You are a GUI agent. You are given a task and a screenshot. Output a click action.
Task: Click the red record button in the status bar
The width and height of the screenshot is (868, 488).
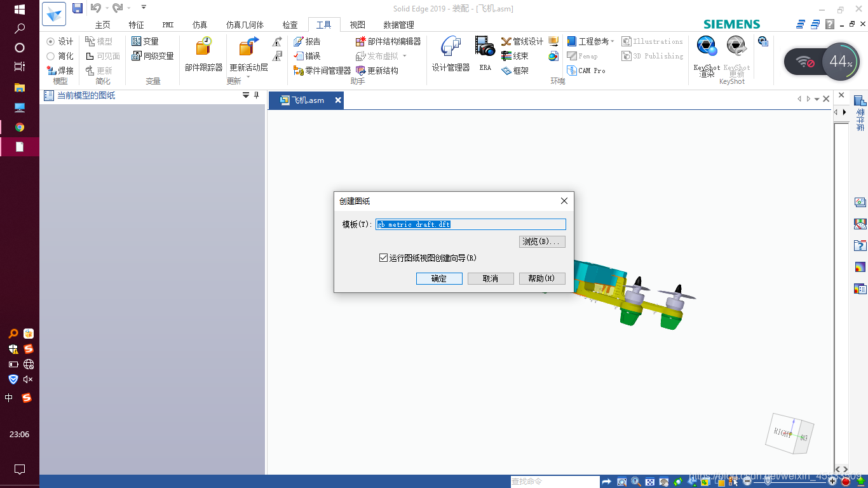(846, 482)
